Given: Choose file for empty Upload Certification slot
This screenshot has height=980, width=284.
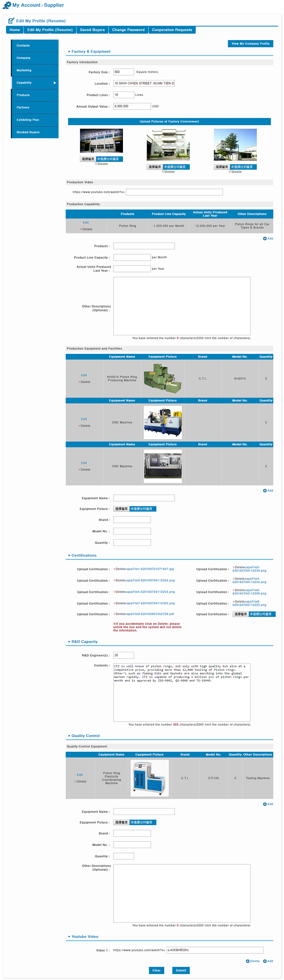Looking at the screenshot, I should (241, 614).
